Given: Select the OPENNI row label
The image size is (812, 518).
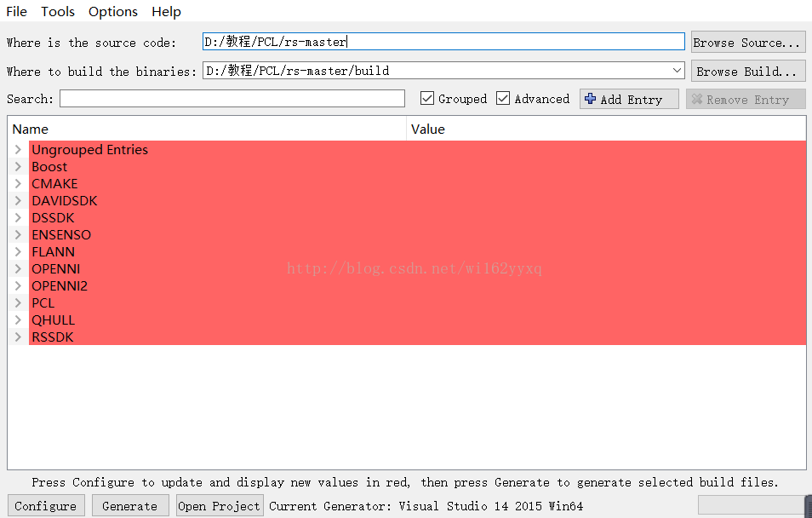Looking at the screenshot, I should pyautogui.click(x=56, y=268).
